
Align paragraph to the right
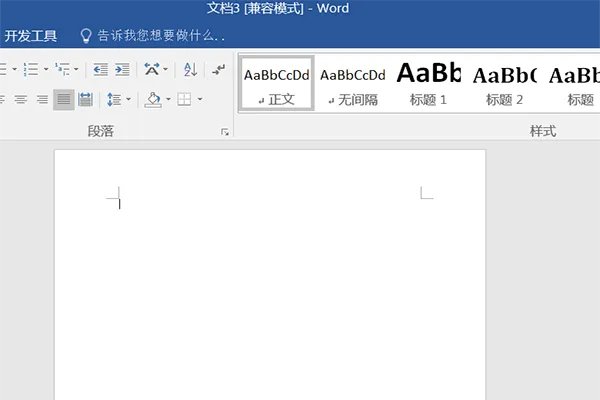pos(42,100)
